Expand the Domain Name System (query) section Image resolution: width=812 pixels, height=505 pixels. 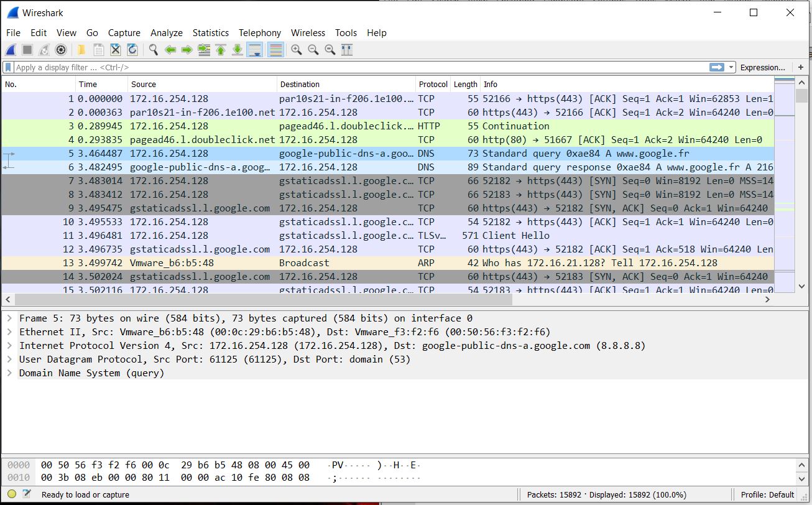pyautogui.click(x=9, y=373)
